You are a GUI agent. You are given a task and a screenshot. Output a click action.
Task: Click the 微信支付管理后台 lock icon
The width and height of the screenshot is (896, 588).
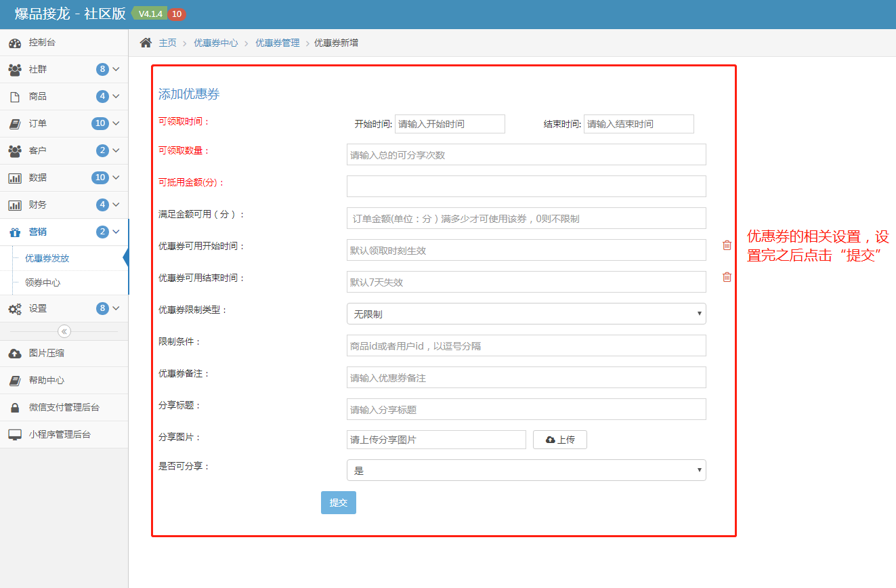[x=15, y=408]
